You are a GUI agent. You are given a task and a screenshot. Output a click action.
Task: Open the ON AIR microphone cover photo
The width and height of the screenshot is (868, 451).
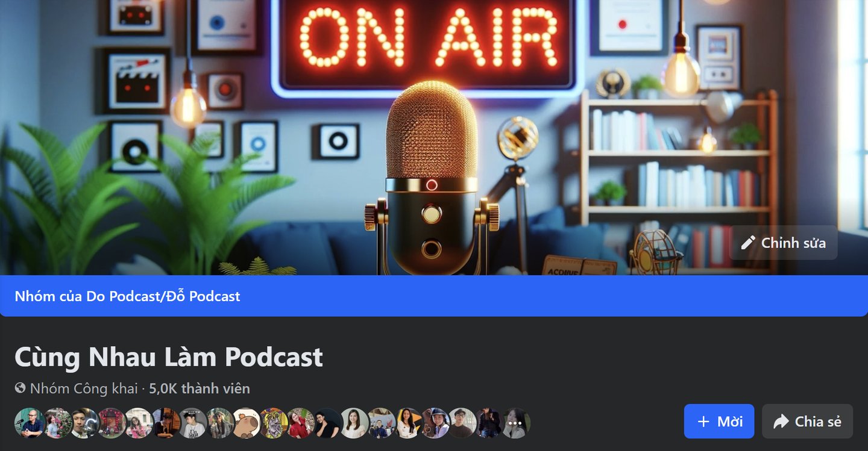[434, 137]
